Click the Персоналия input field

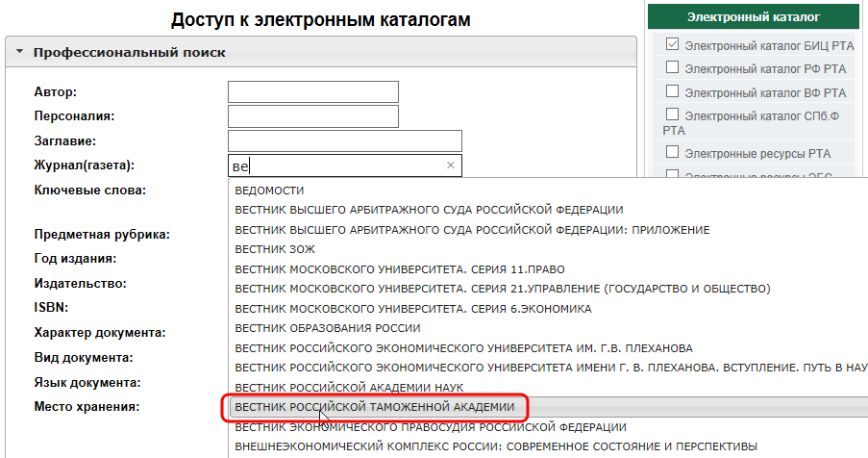[x=313, y=116]
